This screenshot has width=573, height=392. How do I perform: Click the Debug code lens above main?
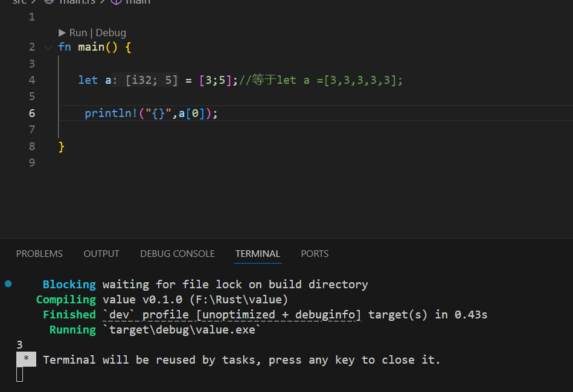point(110,33)
